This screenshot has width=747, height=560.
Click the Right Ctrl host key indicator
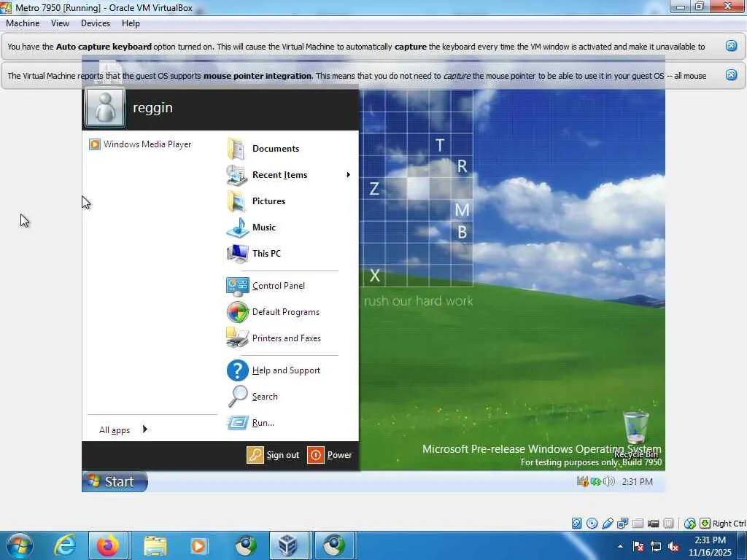pos(723,524)
